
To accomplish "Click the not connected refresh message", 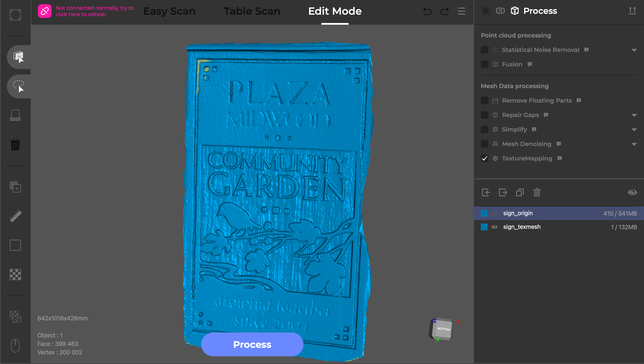I will pyautogui.click(x=95, y=11).
